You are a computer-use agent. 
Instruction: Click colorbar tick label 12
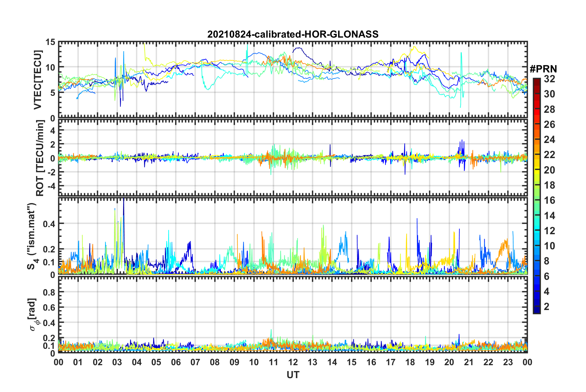coord(550,231)
